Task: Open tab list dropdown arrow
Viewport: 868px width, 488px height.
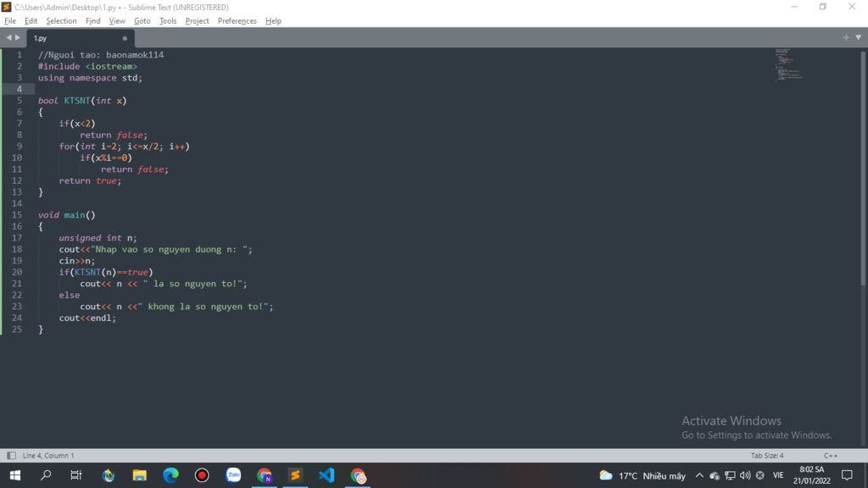Action: click(x=858, y=37)
